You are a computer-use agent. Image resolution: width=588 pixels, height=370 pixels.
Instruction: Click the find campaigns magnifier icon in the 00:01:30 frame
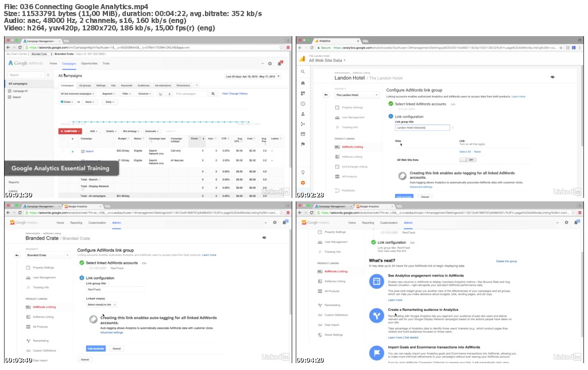[212, 94]
